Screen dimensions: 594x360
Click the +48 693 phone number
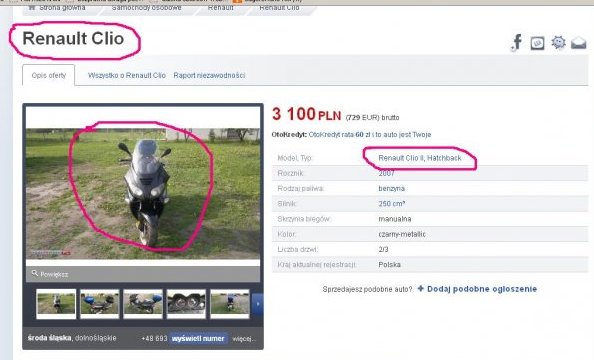click(154, 338)
